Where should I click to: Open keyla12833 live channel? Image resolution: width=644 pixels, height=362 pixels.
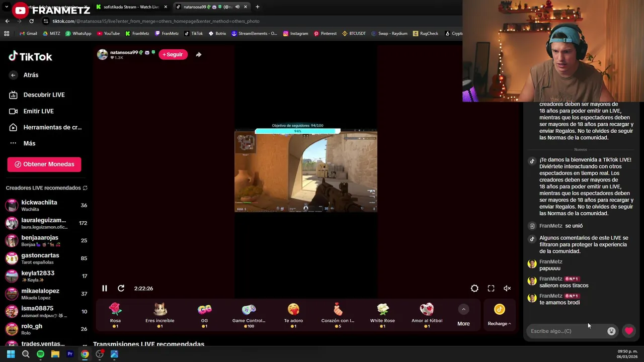coord(46,276)
